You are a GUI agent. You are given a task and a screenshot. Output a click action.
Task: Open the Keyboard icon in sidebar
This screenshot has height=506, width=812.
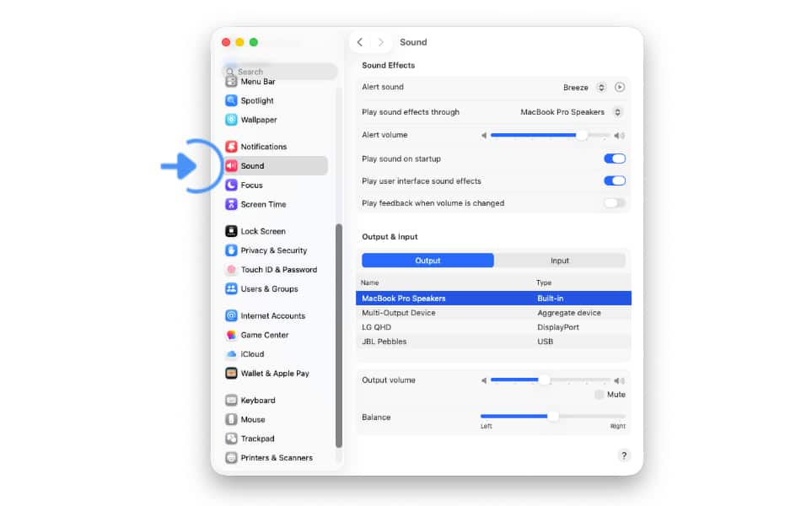[231, 400]
